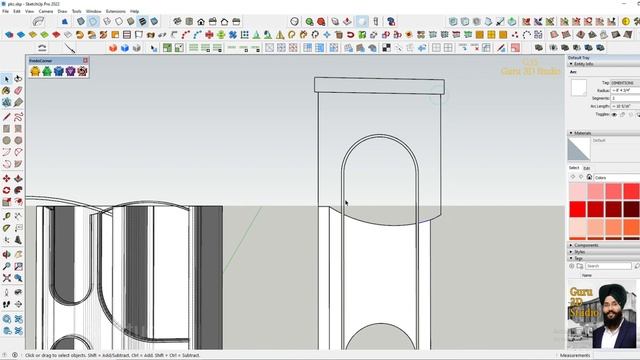This screenshot has width=640, height=360.
Task: Pick the Paint Bucket tool
Action: point(7,91)
